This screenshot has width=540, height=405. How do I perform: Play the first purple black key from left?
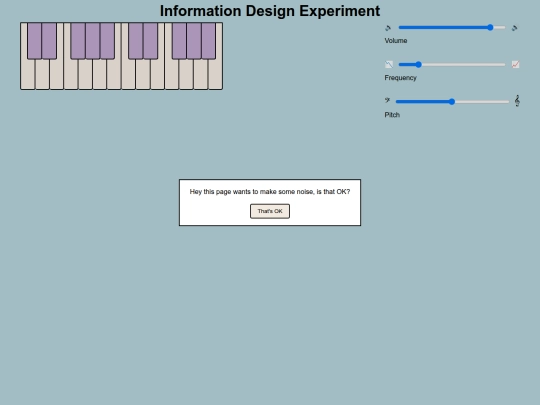pyautogui.click(x=34, y=41)
